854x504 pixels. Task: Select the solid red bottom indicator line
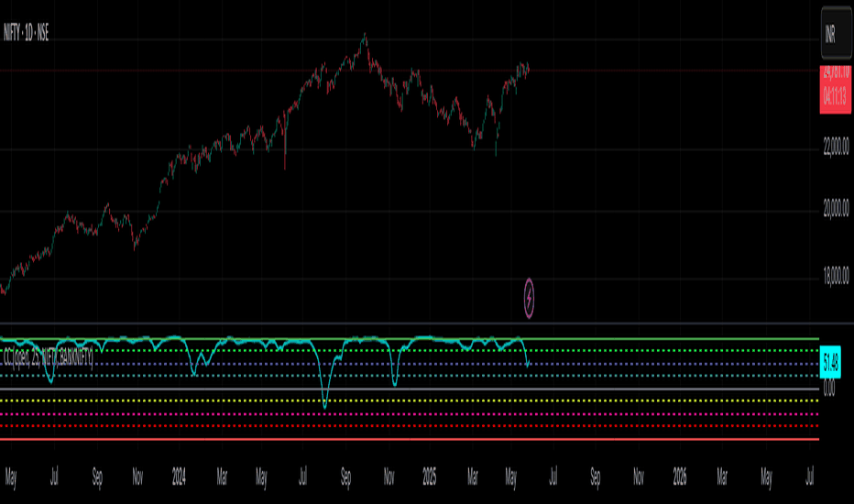pyautogui.click(x=410, y=439)
